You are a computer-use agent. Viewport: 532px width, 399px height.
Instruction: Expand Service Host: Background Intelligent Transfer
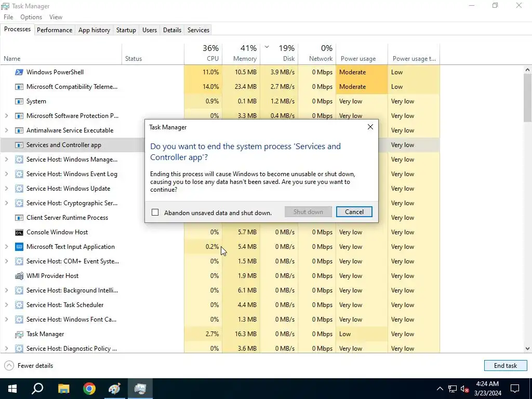[x=6, y=290]
